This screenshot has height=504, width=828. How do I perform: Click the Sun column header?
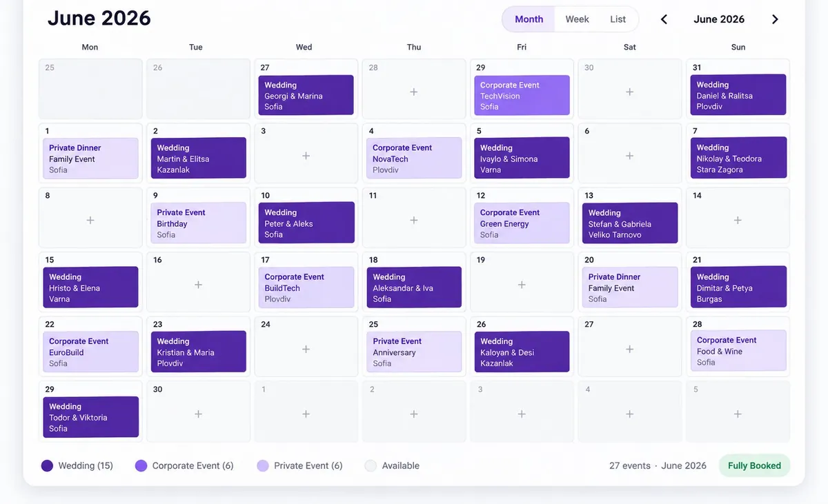738,47
